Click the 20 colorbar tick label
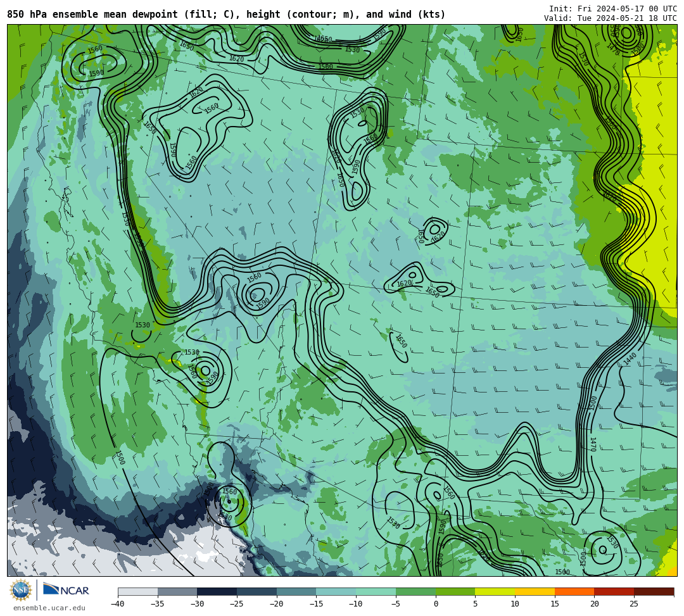The width and height of the screenshot is (684, 616). point(595,604)
